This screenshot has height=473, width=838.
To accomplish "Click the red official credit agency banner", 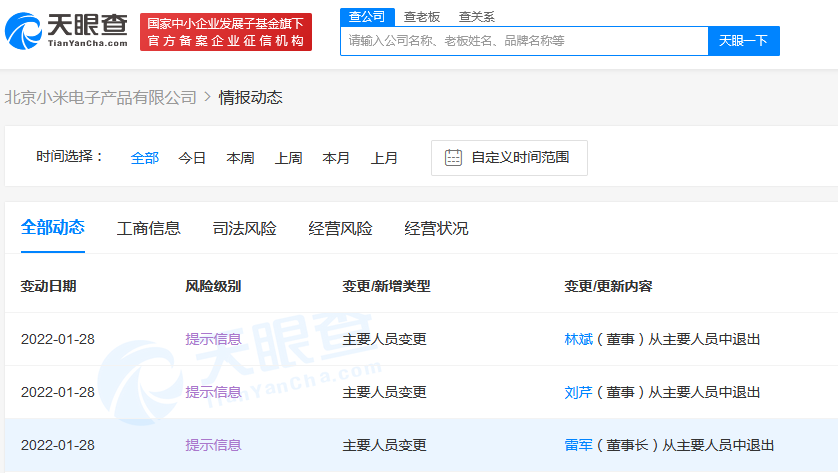I will [224, 32].
